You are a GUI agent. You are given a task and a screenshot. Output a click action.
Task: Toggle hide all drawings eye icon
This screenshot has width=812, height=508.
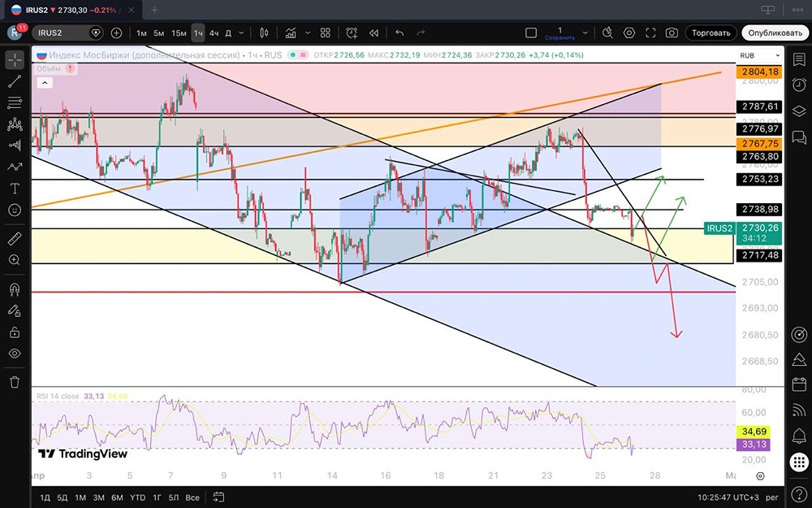(15, 354)
